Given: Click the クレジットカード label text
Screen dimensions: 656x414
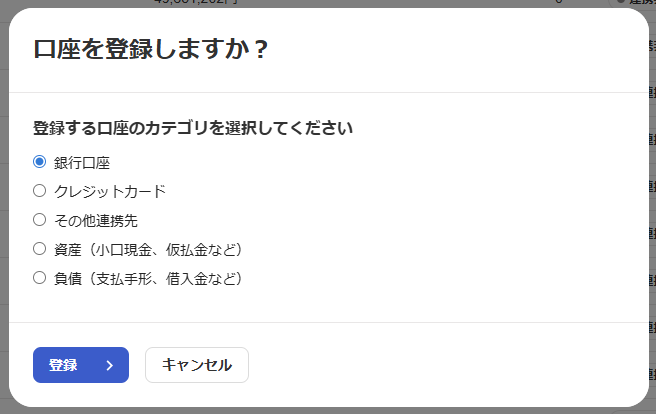Looking at the screenshot, I should (x=110, y=191).
